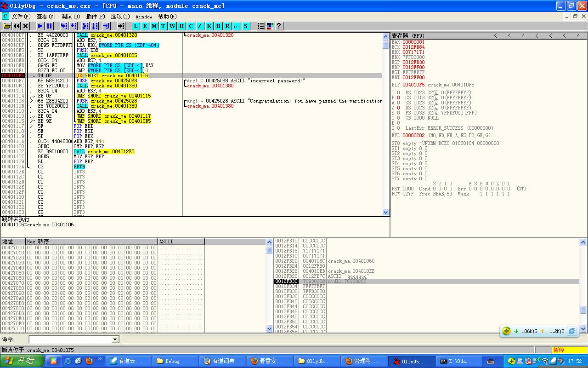The width and height of the screenshot is (588, 368).
Task: Open the 插件(P) plugins menu
Action: 95,17
